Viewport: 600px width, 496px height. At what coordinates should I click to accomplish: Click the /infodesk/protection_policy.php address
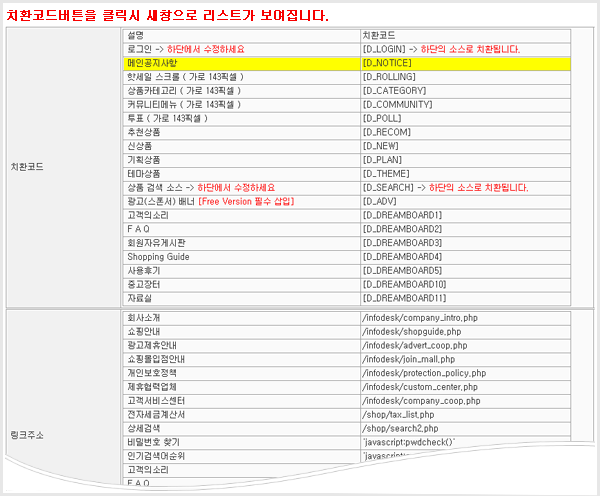(x=423, y=373)
